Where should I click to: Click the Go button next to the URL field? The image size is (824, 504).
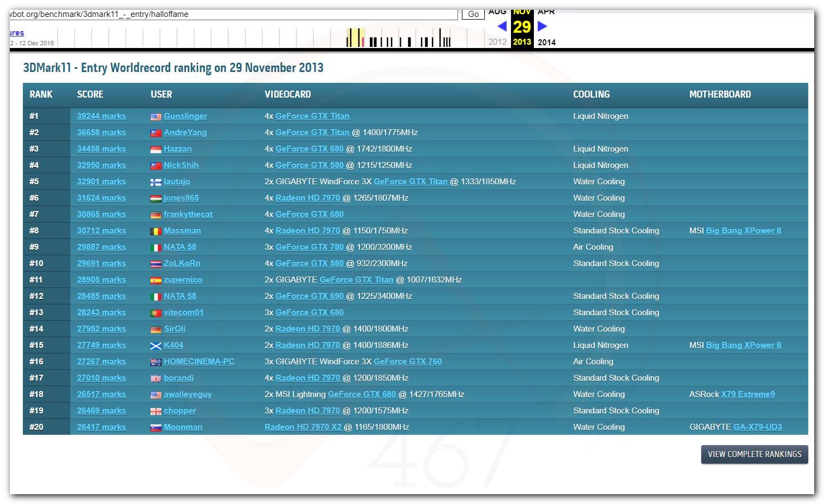(473, 14)
